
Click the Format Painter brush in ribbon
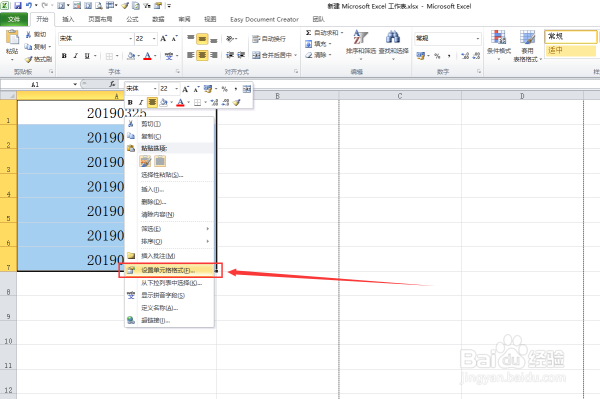click(28, 59)
